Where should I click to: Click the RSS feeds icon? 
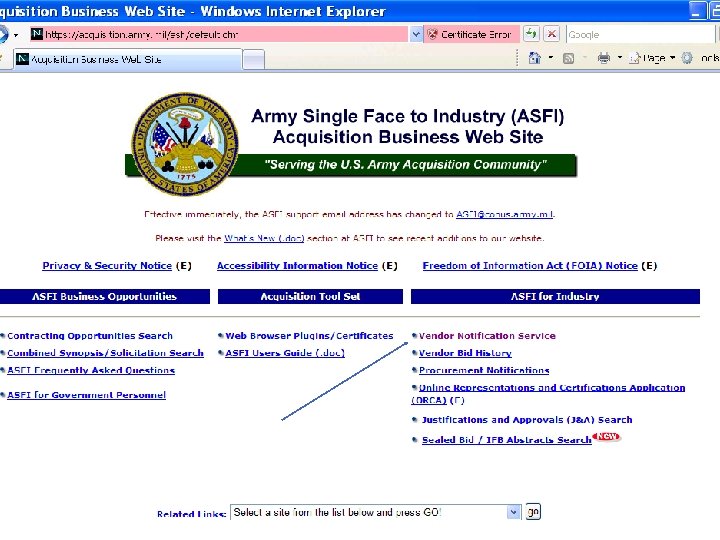point(568,58)
